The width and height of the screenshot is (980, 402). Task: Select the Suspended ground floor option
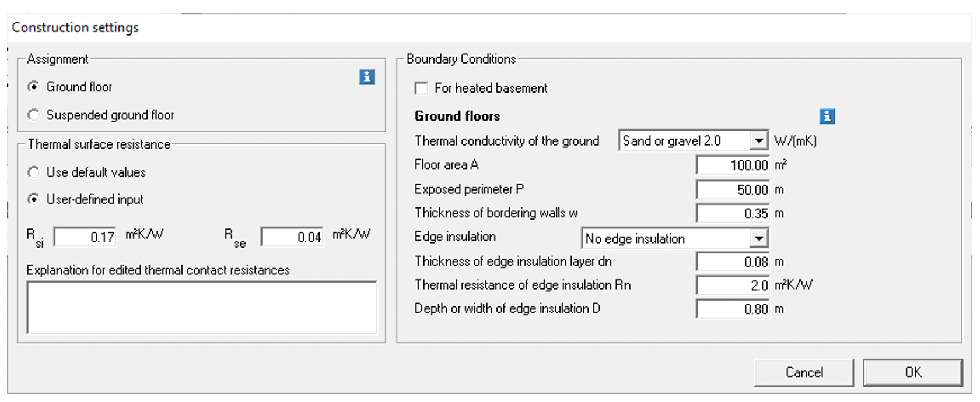click(x=34, y=115)
